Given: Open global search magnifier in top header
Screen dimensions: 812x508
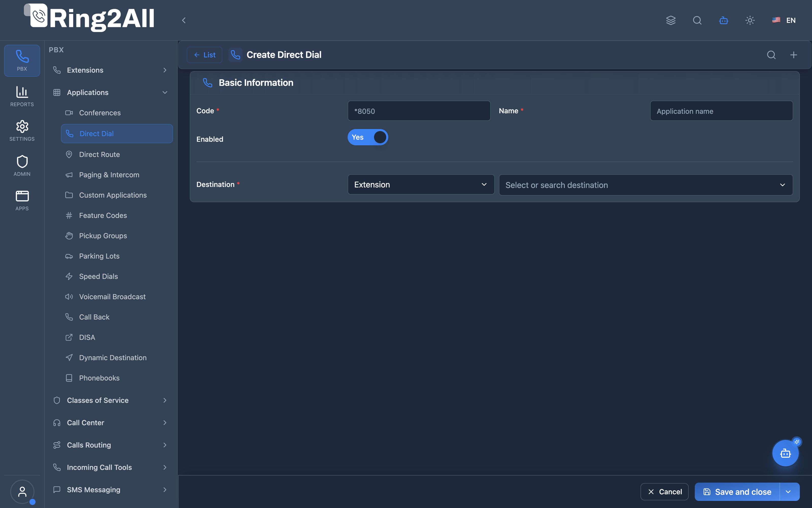Looking at the screenshot, I should point(697,20).
